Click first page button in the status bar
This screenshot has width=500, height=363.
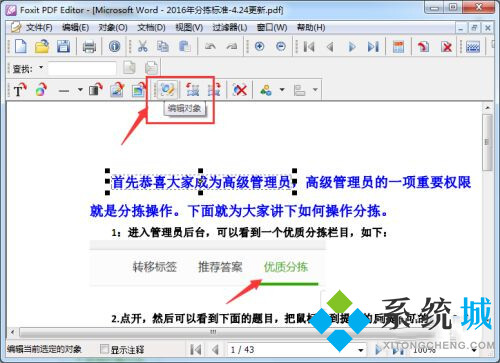(195, 350)
